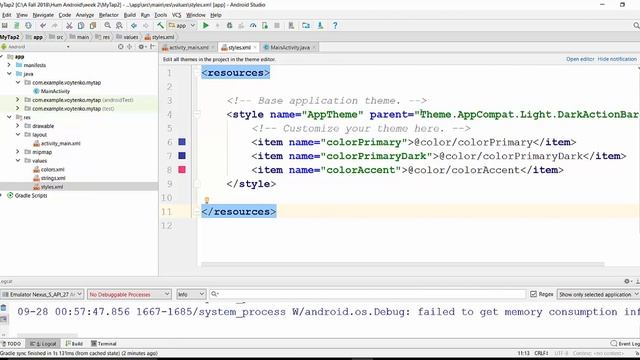Switch to MainActivity.java editor tab

(289, 47)
